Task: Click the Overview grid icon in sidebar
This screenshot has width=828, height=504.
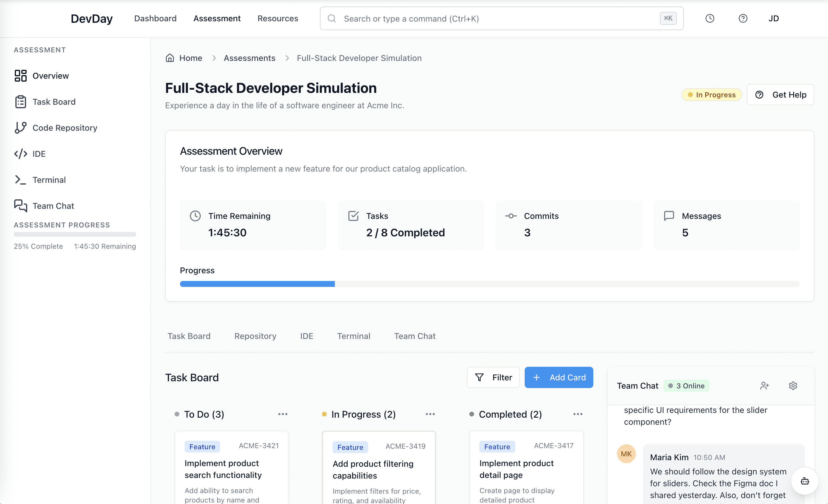Action: click(20, 76)
